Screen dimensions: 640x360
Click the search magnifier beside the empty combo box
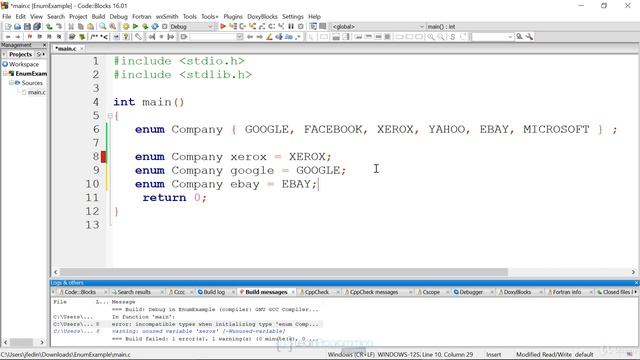(520, 37)
